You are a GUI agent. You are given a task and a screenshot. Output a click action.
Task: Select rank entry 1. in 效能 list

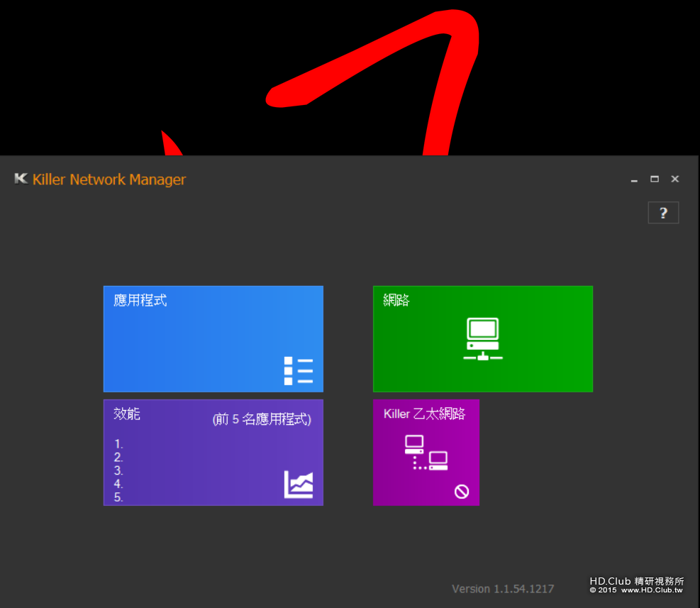point(118,444)
